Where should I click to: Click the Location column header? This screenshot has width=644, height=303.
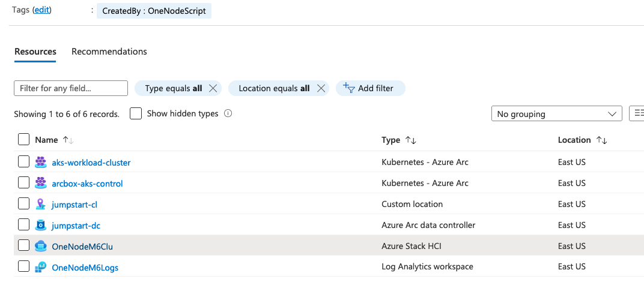tap(574, 140)
